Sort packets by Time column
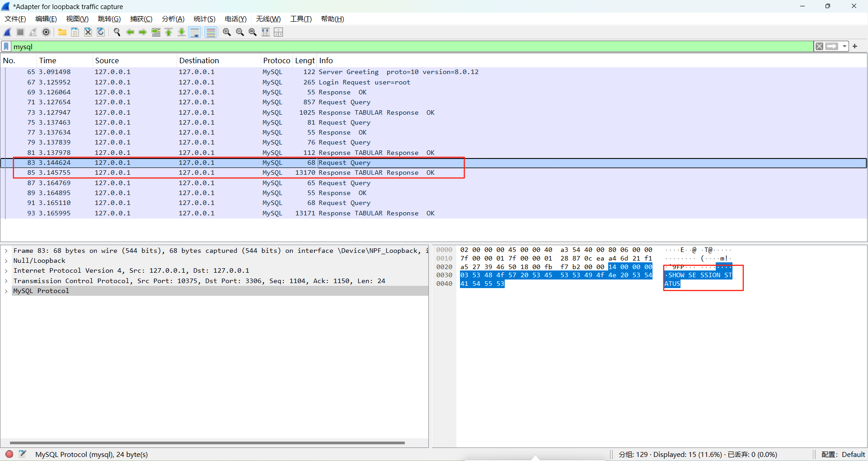868x461 pixels. 65,61
